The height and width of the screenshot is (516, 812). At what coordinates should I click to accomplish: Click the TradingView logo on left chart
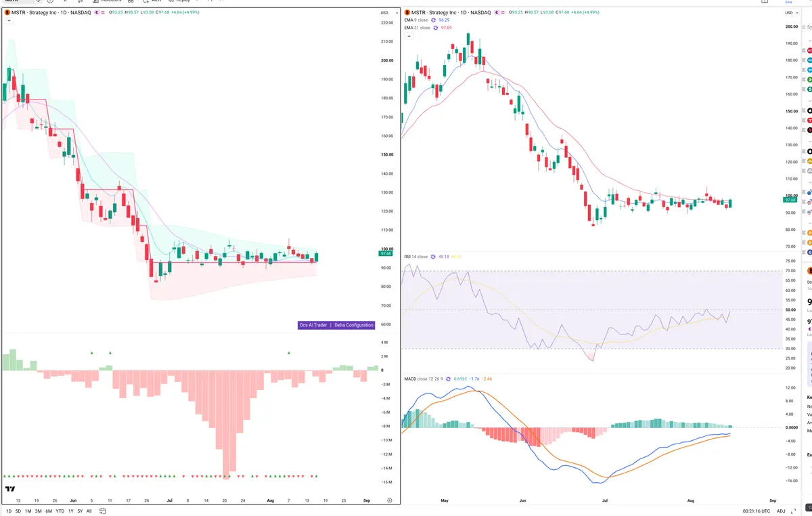pyautogui.click(x=10, y=489)
